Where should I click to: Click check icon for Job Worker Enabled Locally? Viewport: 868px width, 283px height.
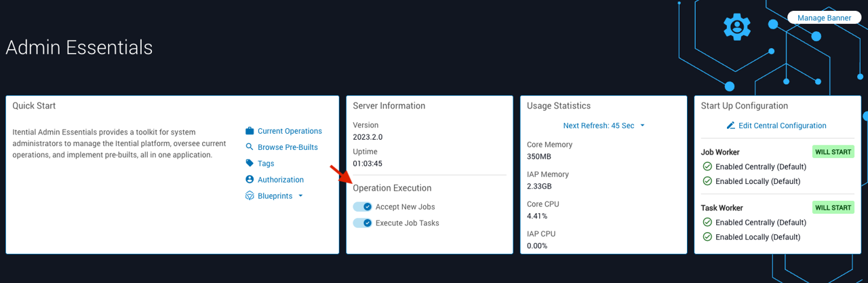pyautogui.click(x=707, y=181)
